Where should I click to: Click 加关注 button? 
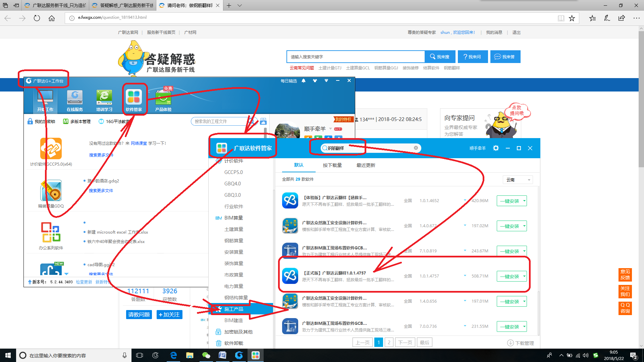click(x=169, y=315)
